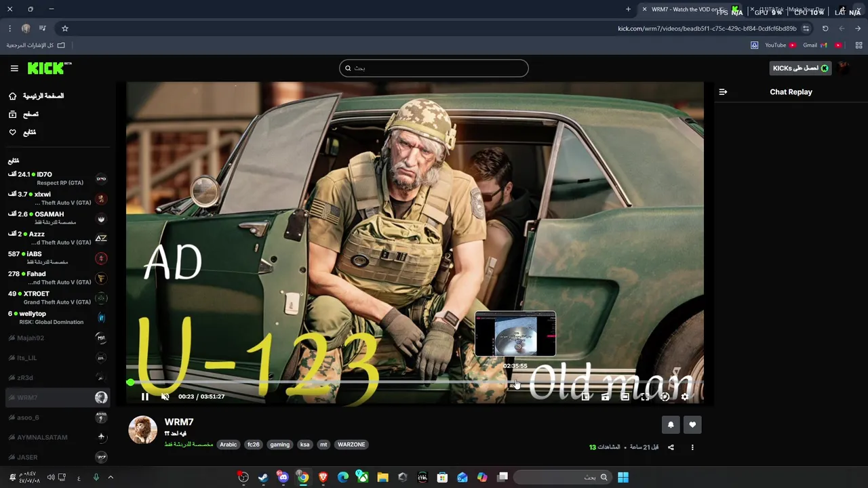
Task: Click the green progress bar handle
Action: [130, 382]
